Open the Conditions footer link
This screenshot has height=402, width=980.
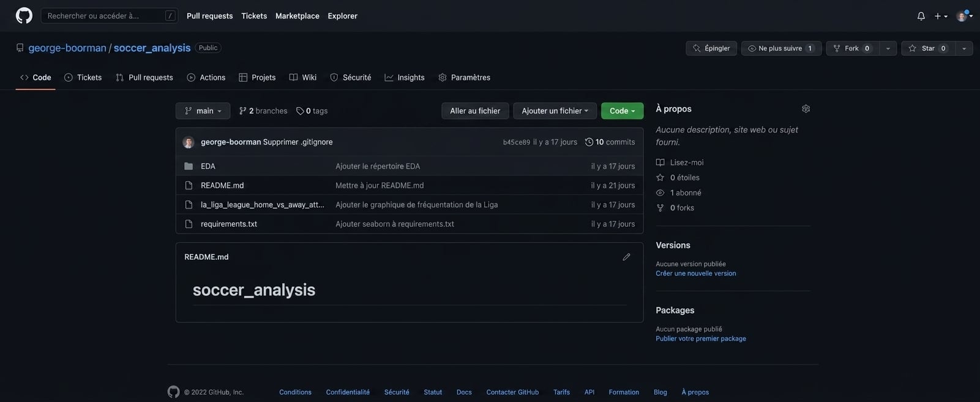pyautogui.click(x=295, y=392)
